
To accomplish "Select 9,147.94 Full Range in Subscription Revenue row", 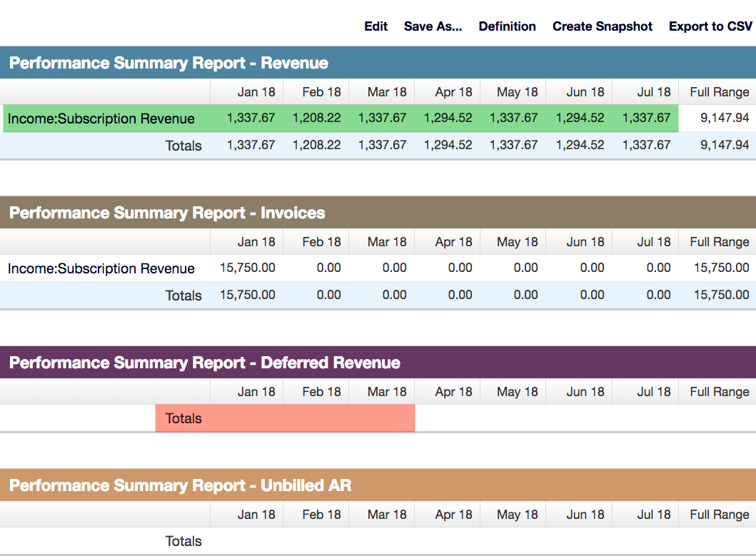I will [x=725, y=118].
